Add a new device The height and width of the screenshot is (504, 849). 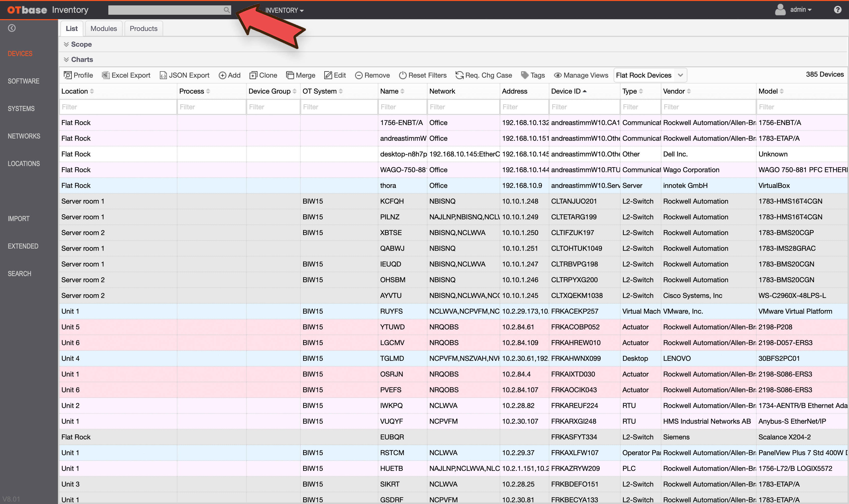pyautogui.click(x=230, y=75)
